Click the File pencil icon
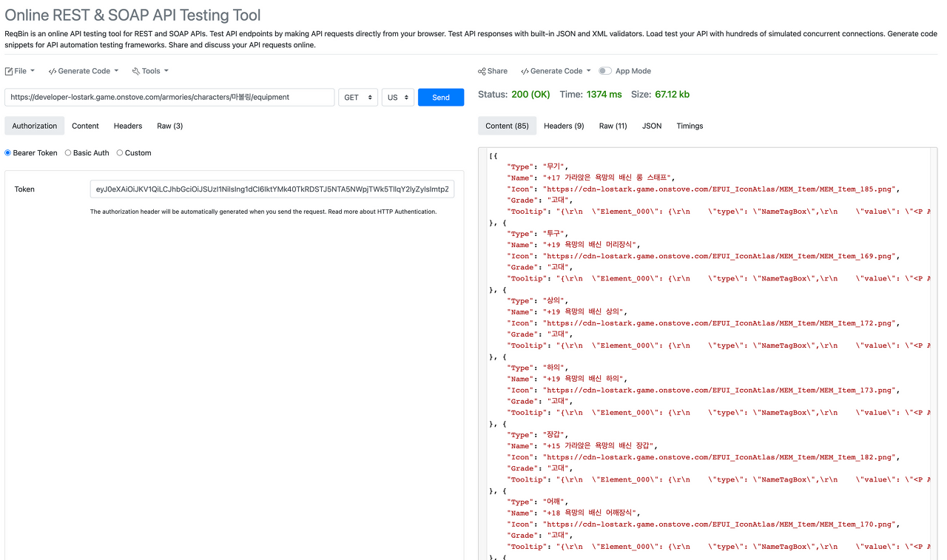The image size is (947, 560). click(9, 71)
